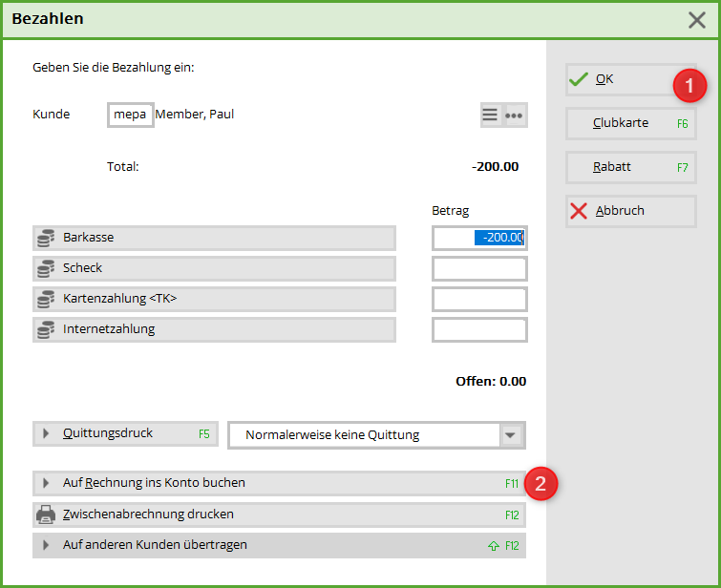Click the coin icon next to Barkasse

[x=45, y=238]
